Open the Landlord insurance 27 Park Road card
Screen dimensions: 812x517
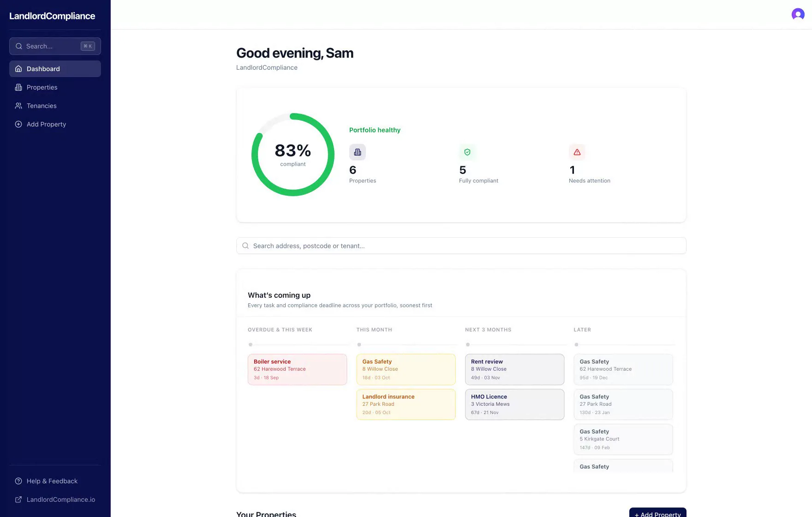pos(406,404)
